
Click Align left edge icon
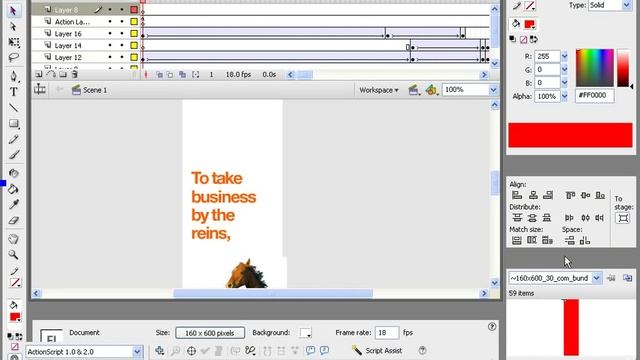pos(517,196)
